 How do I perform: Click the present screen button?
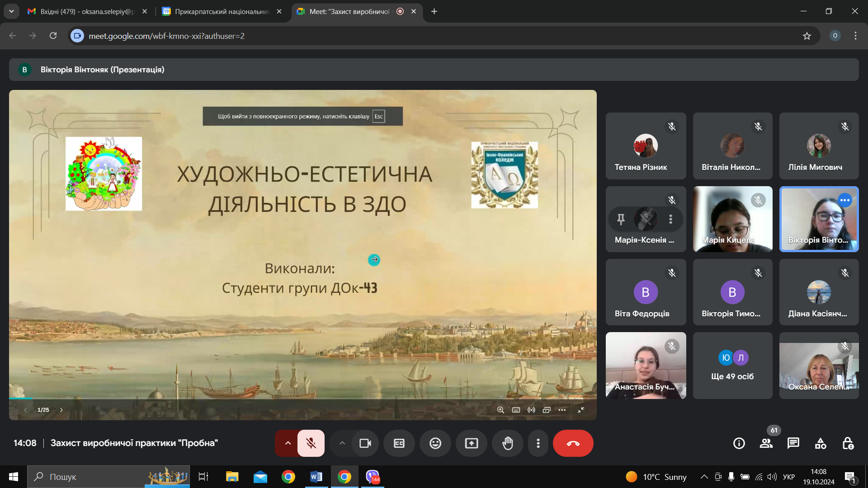[472, 443]
